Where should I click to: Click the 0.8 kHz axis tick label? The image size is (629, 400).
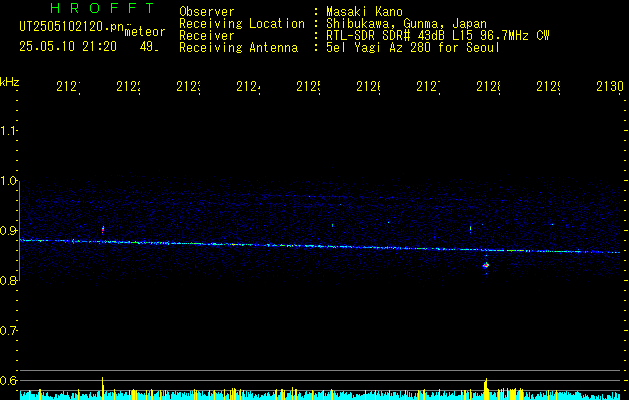[x=8, y=280]
